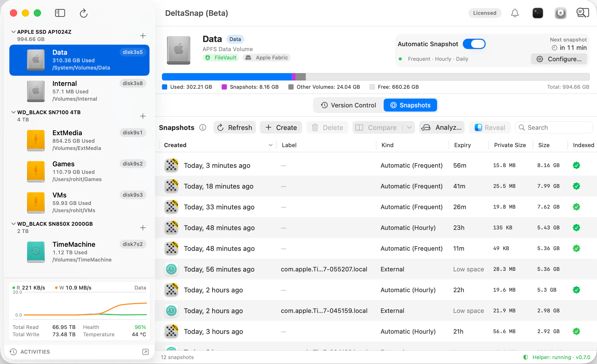The height and width of the screenshot is (364, 597).
Task: Switch to the Version Control tab
Action: click(x=349, y=105)
